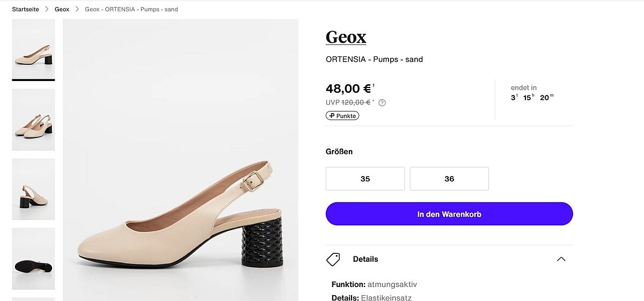The image size is (644, 301).
Task: Open the Geox brand heading link
Action: pos(346,37)
